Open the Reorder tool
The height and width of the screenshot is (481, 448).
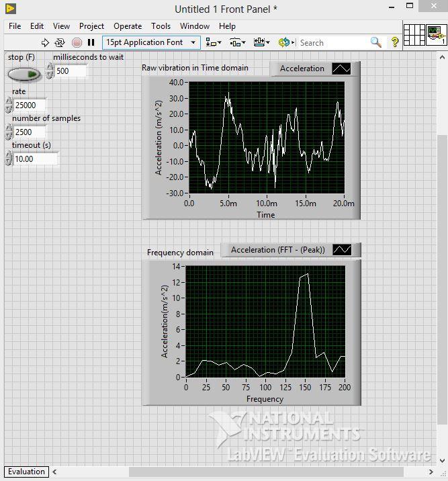click(x=286, y=42)
